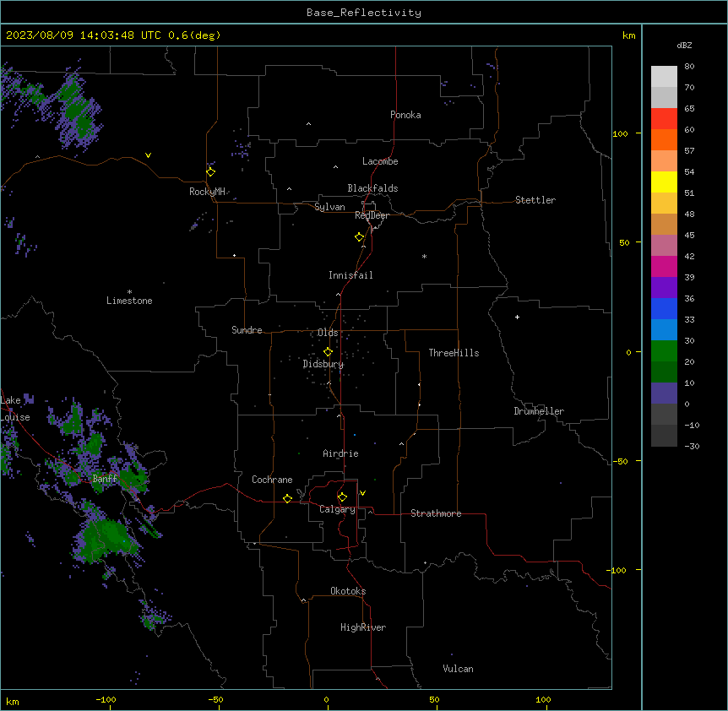
Task: Click the Okotoks town label
Action: tap(348, 591)
